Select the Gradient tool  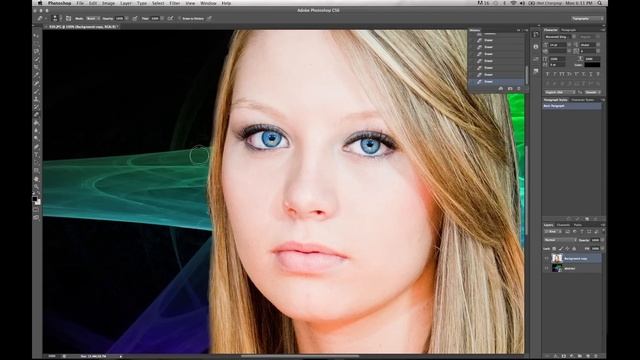coord(36,123)
